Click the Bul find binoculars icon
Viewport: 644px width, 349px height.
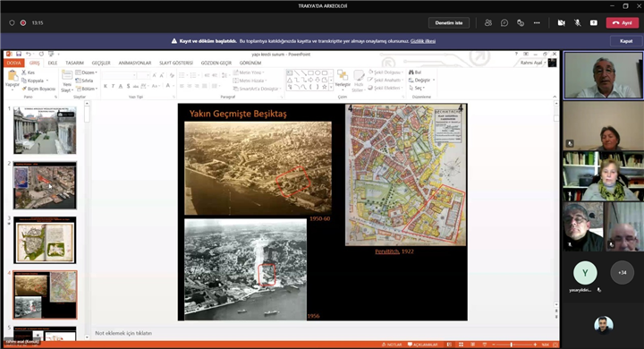coord(411,72)
